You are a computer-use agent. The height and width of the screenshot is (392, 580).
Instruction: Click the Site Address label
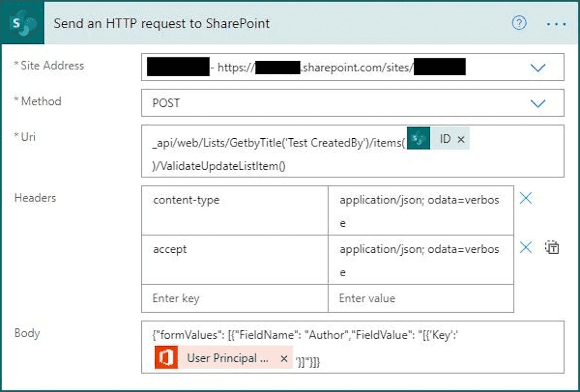pos(52,65)
